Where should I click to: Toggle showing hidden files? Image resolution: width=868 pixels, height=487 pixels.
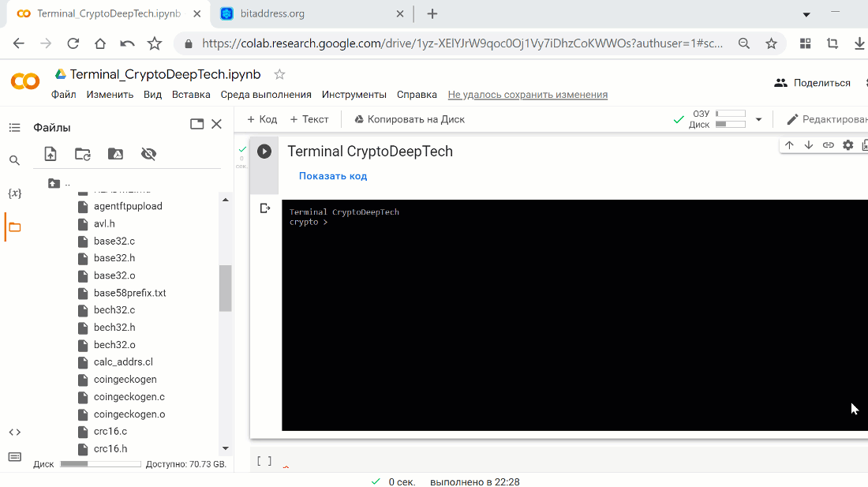point(148,154)
